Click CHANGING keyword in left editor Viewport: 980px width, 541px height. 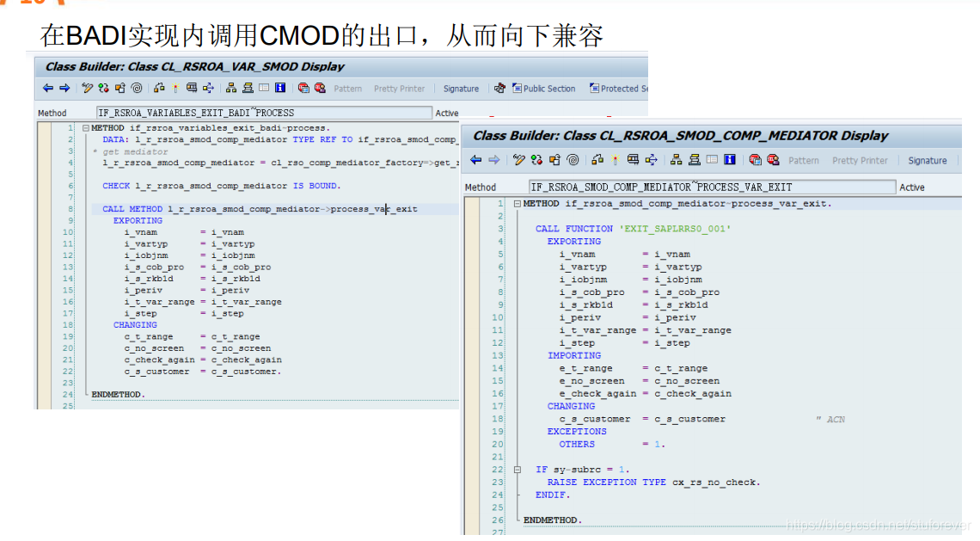click(x=135, y=324)
